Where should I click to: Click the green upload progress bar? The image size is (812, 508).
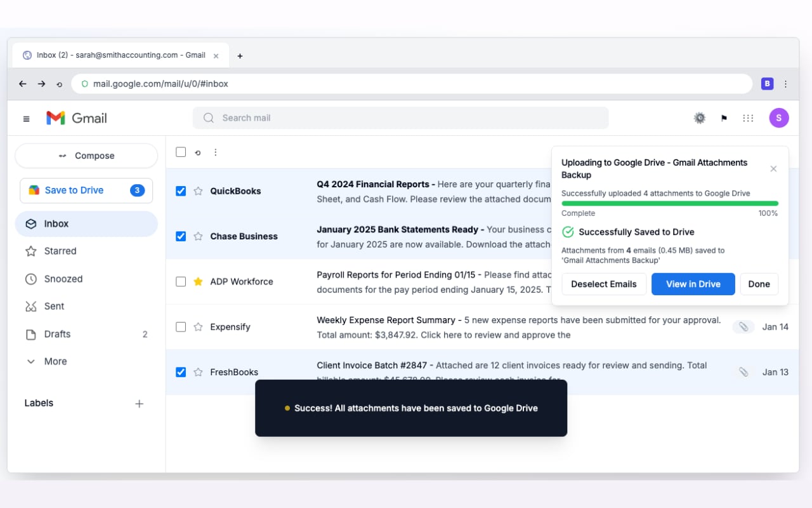point(669,203)
